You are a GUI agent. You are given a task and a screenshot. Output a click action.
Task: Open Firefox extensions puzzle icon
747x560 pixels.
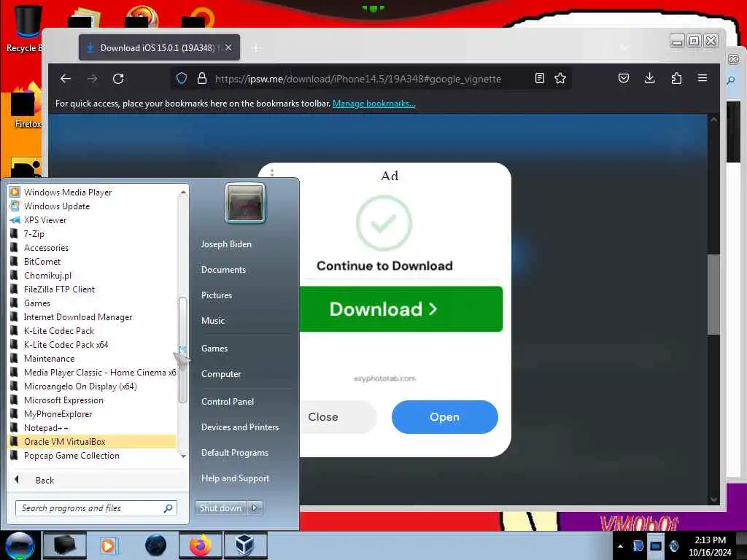click(676, 78)
